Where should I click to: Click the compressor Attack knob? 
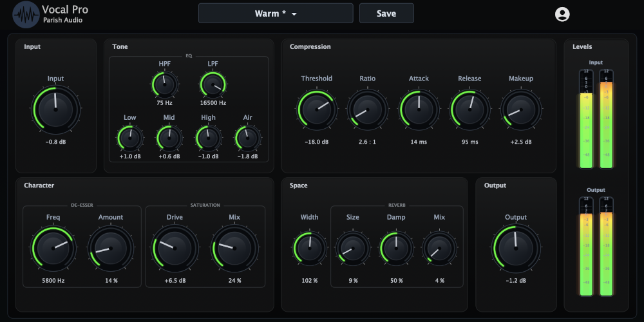pyautogui.click(x=419, y=109)
